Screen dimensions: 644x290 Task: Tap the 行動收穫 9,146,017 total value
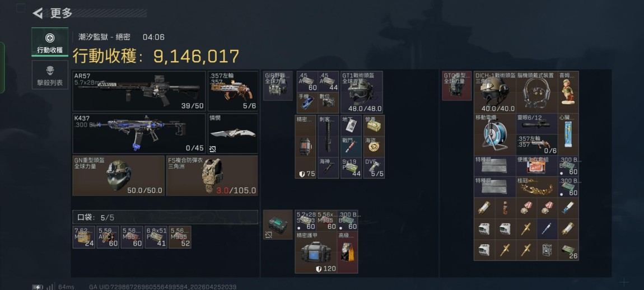(x=156, y=57)
